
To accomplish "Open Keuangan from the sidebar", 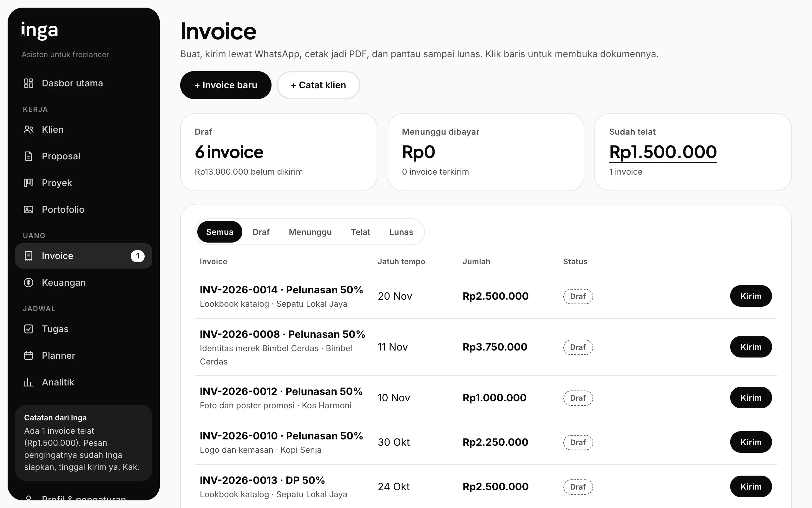I will 83,283.
